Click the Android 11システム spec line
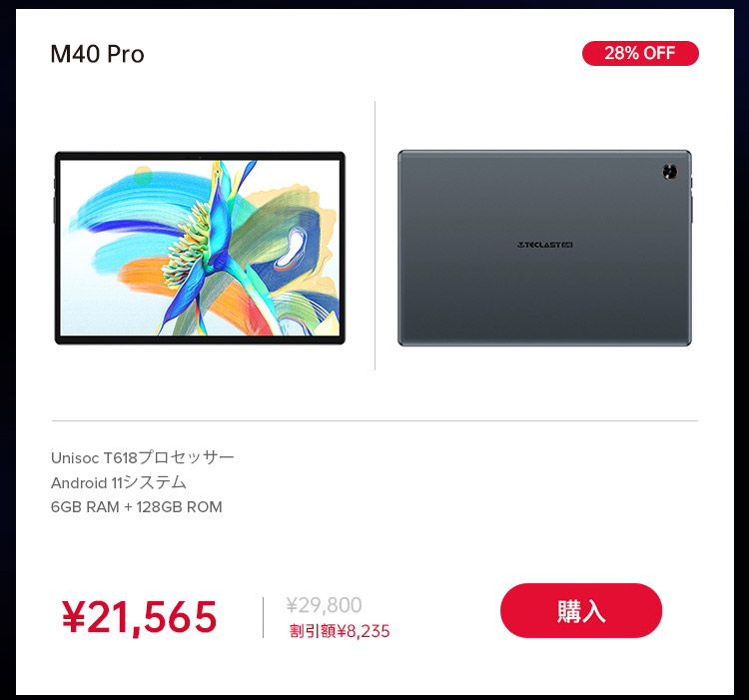 point(119,482)
